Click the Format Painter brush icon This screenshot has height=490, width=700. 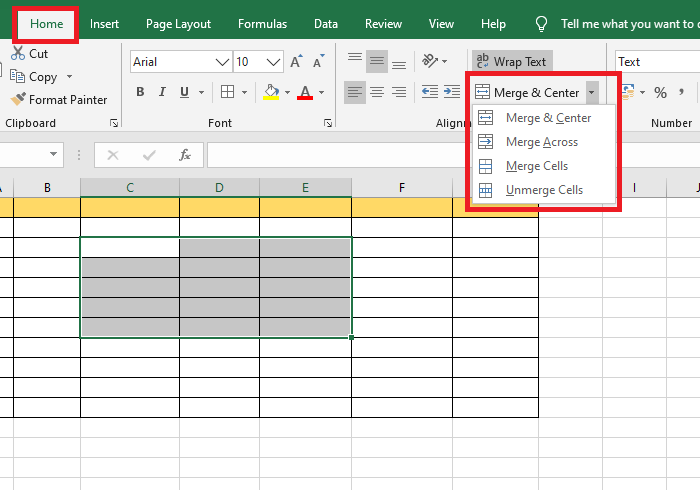[x=18, y=100]
